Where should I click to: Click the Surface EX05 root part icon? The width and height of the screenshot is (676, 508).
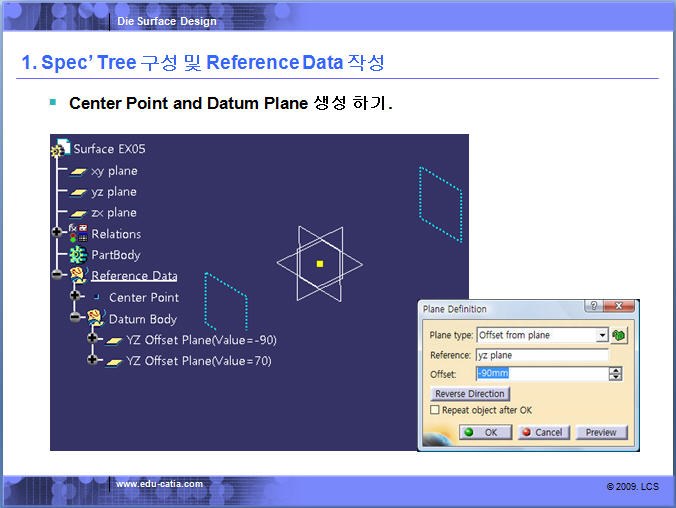(x=62, y=149)
